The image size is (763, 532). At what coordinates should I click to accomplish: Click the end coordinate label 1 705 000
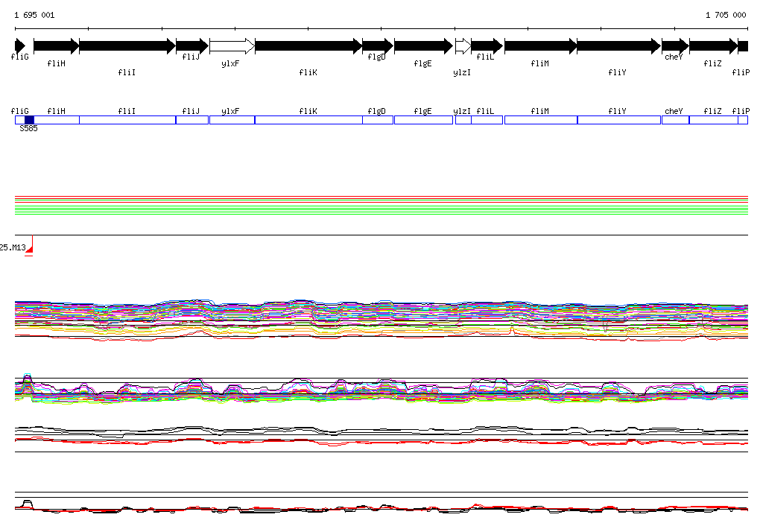(x=725, y=15)
